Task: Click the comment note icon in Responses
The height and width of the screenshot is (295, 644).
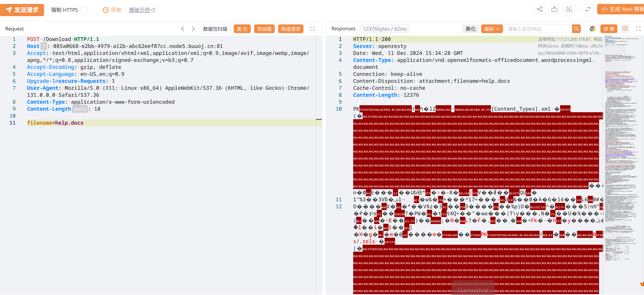Action: [625, 29]
